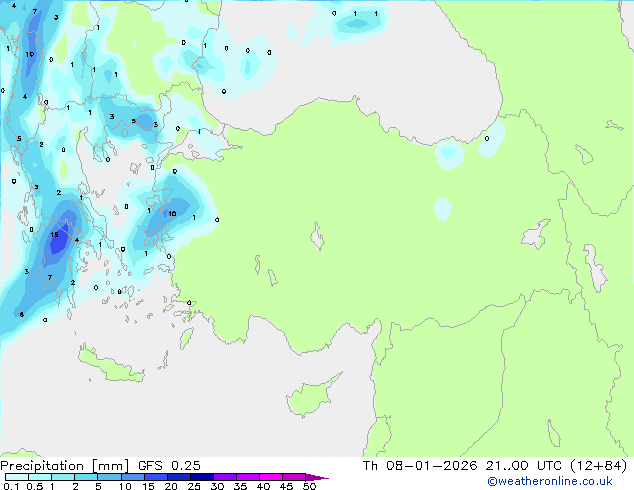This screenshot has height=490, width=634.
Task: Click the "35" legend scale label
Action: 240,486
